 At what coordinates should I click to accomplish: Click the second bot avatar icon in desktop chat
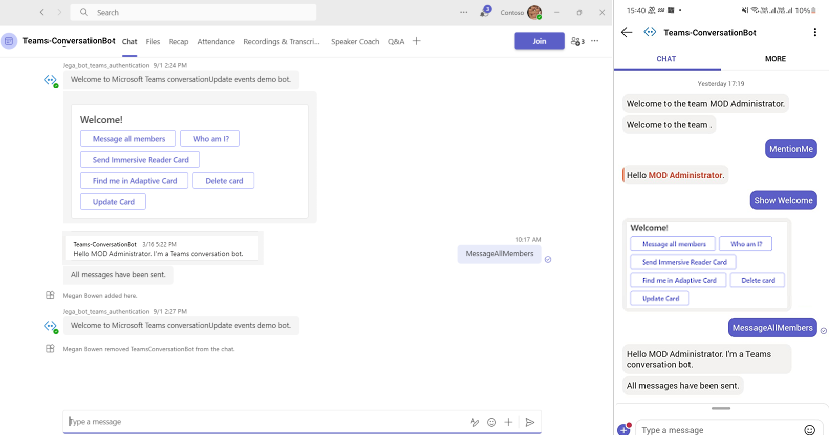(x=50, y=326)
